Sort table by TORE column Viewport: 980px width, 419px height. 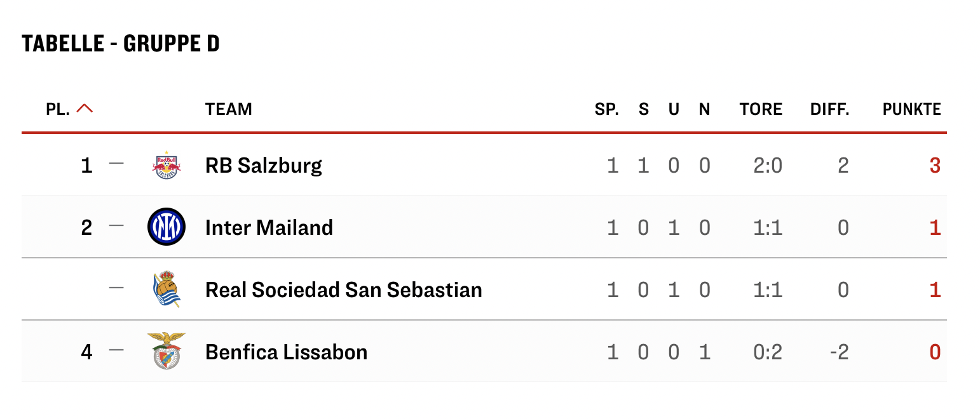(x=761, y=109)
